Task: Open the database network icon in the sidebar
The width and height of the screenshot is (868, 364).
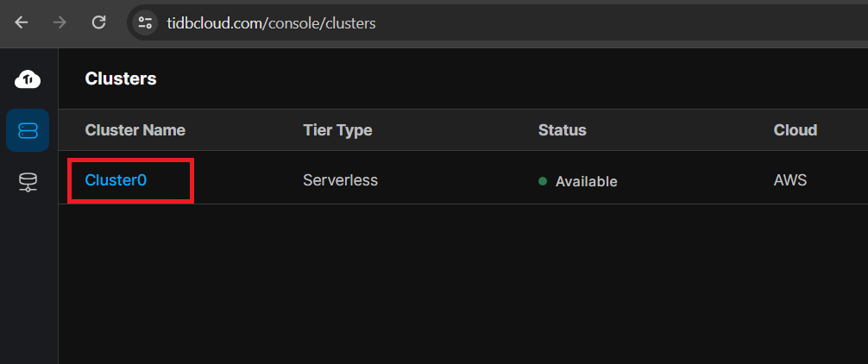Action: pos(28,182)
